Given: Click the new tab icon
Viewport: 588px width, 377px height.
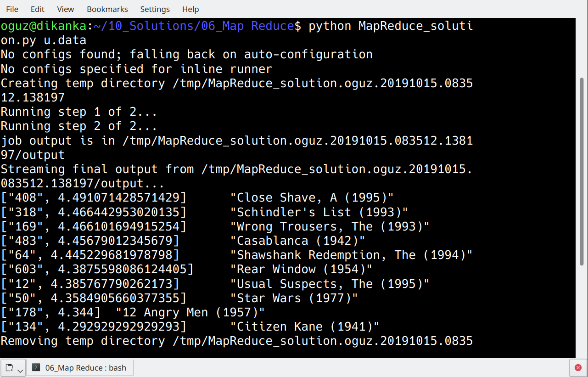Looking at the screenshot, I should coord(9,368).
